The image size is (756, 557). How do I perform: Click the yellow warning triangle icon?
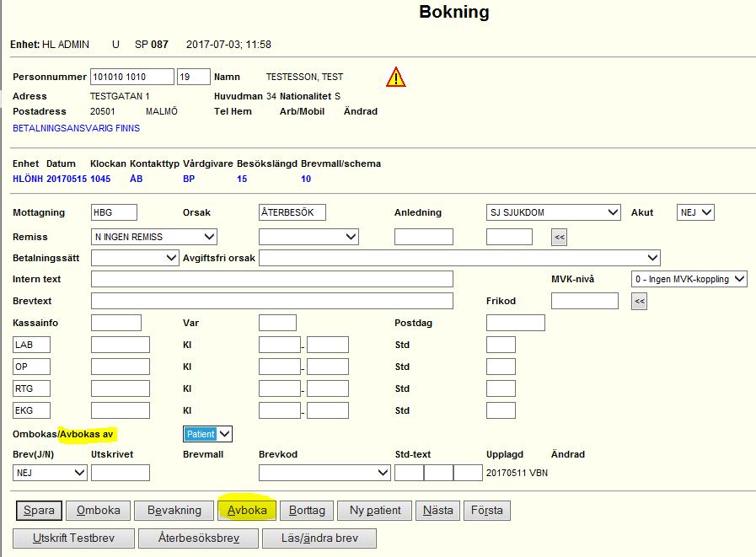coord(396,78)
